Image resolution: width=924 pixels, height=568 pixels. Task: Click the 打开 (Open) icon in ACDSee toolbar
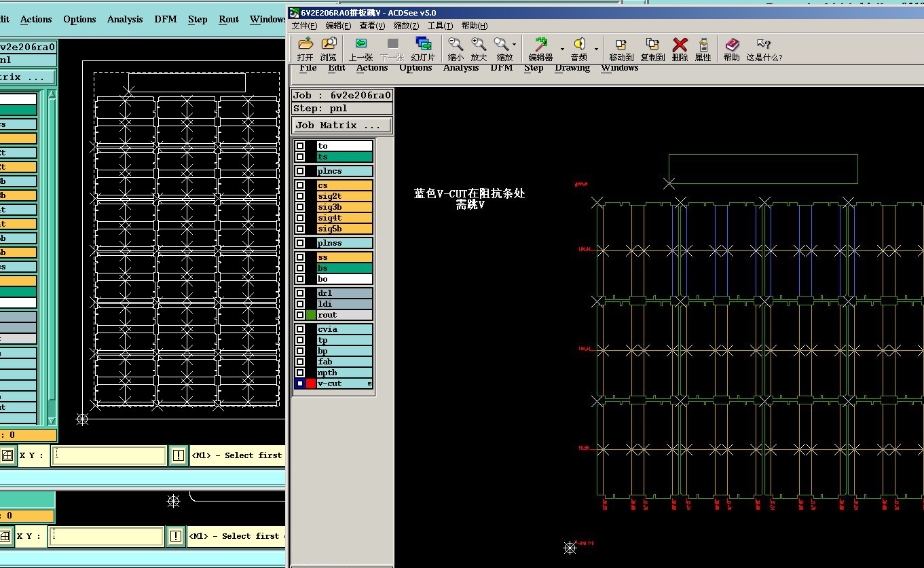point(305,45)
